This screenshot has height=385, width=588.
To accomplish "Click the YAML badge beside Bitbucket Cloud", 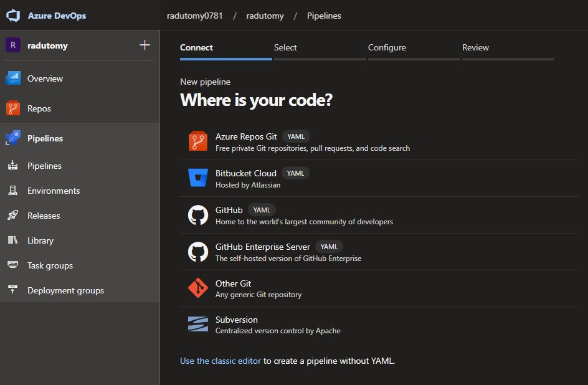I will pos(295,173).
